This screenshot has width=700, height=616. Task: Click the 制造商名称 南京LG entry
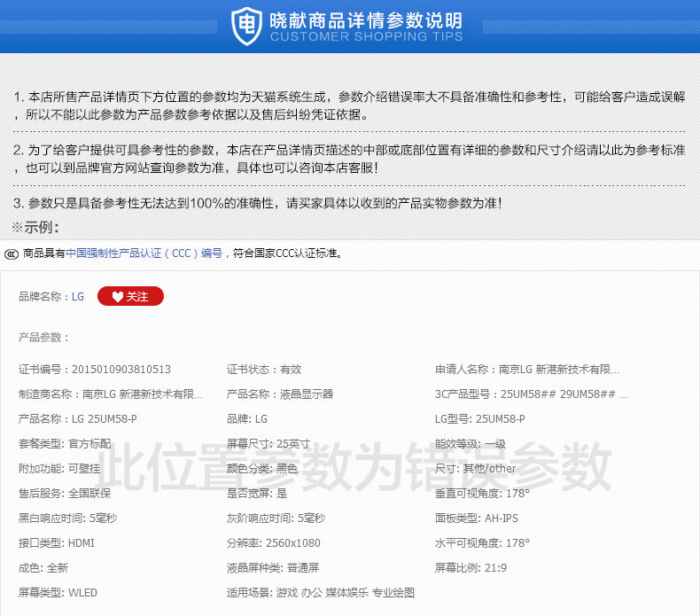click(x=111, y=394)
